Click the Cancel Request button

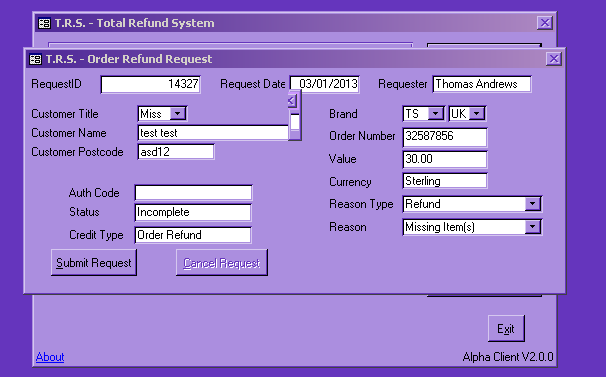tap(222, 263)
